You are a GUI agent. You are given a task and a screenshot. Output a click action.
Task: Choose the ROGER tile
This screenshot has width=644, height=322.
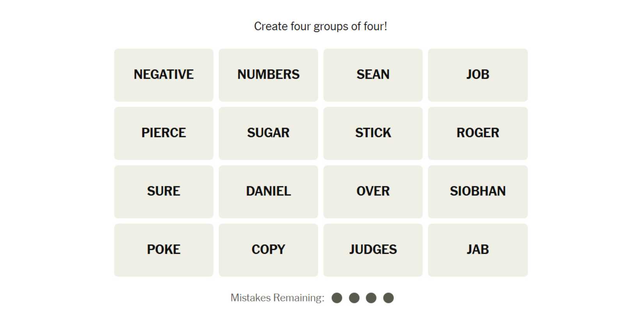(478, 133)
